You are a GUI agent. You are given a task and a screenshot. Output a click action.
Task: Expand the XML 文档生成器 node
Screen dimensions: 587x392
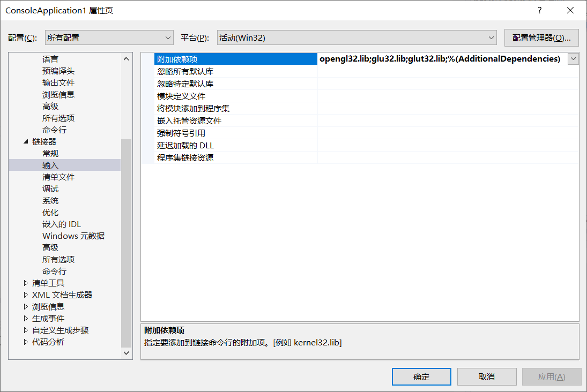(x=26, y=295)
